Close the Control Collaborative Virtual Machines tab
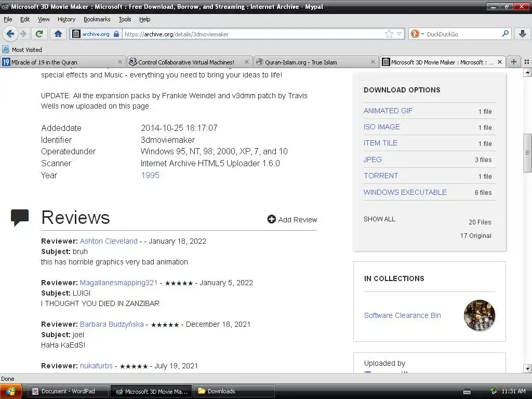 (x=247, y=62)
